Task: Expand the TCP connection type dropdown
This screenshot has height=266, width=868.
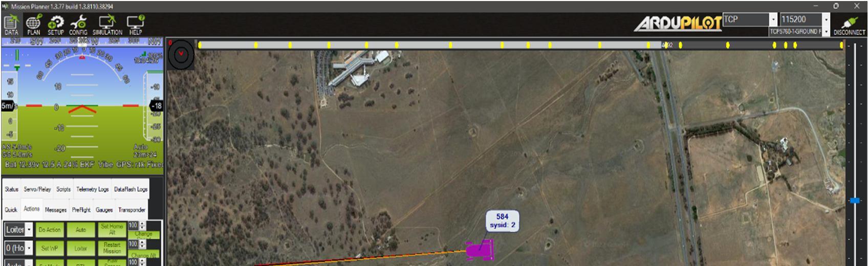Action: (x=773, y=19)
